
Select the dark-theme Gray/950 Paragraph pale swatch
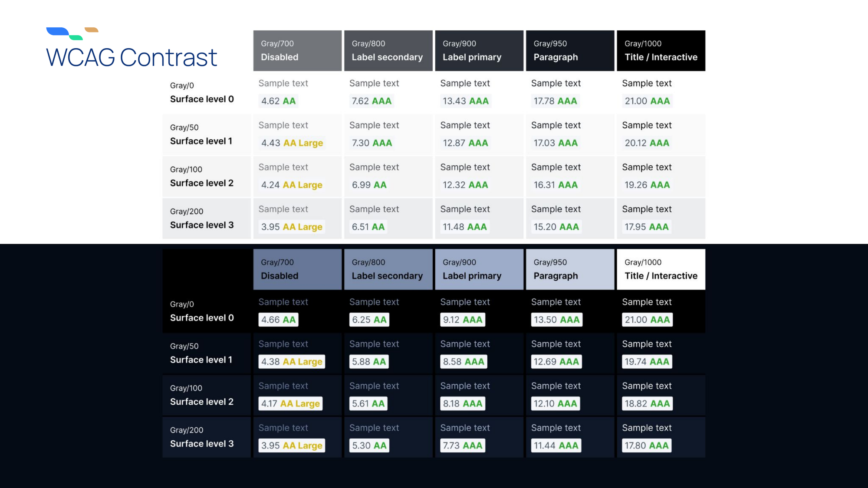click(570, 269)
